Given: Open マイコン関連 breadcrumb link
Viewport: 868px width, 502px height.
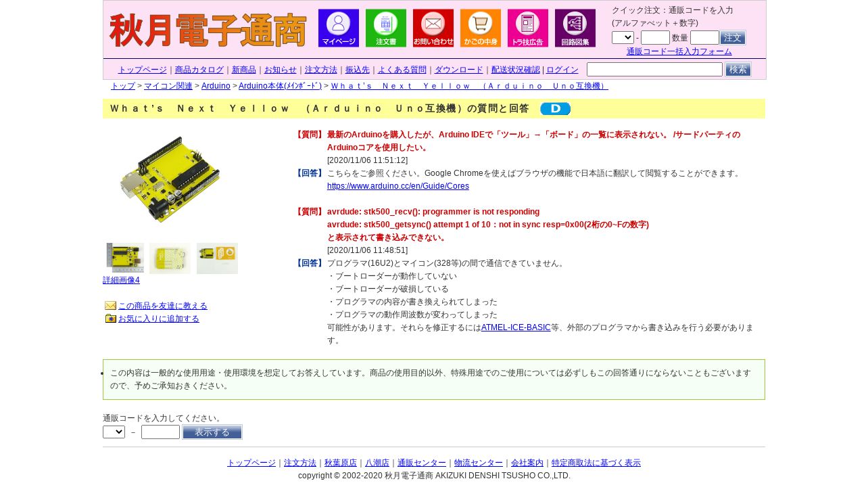Looking at the screenshot, I should click(x=168, y=86).
